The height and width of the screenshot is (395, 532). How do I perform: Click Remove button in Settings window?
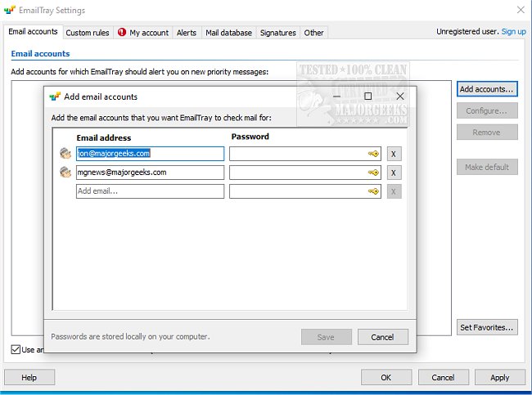point(487,132)
